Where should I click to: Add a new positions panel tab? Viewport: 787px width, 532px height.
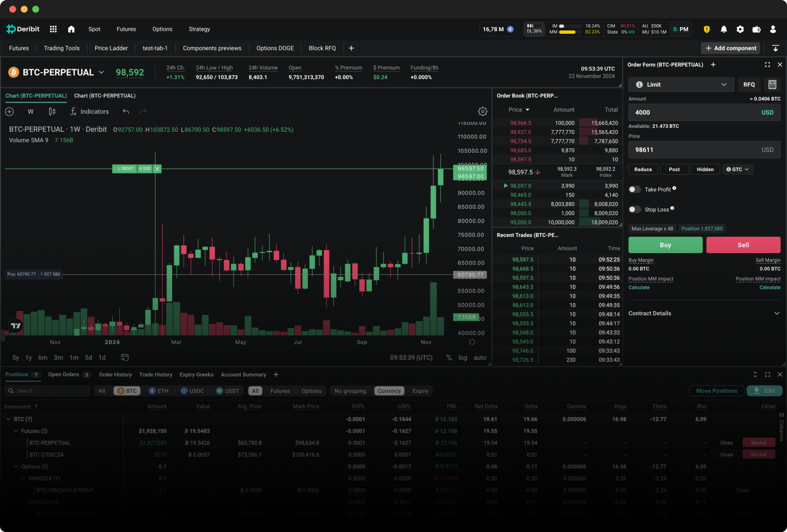coord(276,375)
